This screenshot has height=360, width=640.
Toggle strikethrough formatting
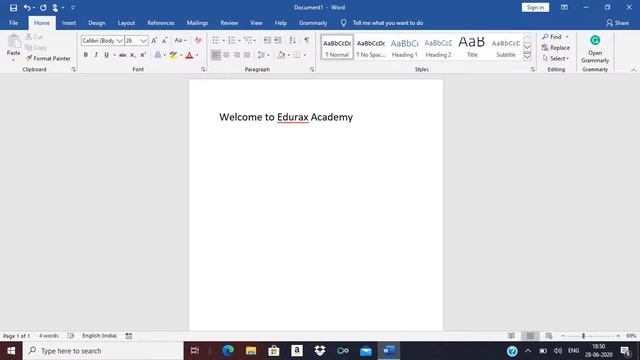click(122, 55)
